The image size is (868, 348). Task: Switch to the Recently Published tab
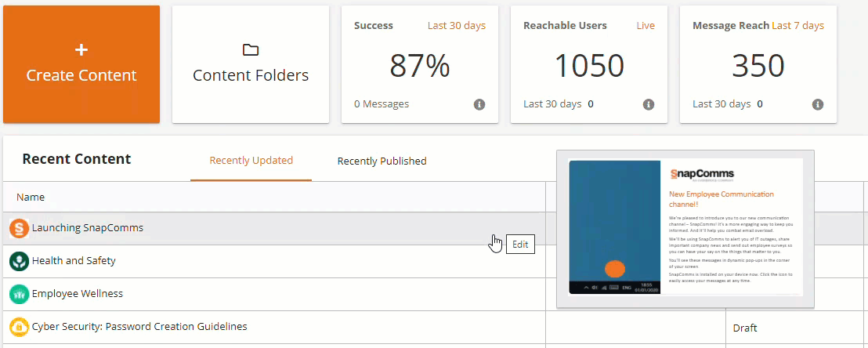pos(382,161)
